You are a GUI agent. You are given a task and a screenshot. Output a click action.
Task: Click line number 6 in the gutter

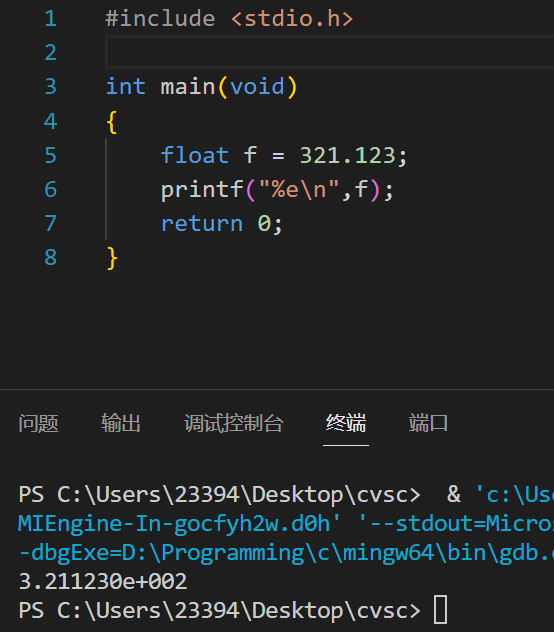50,189
